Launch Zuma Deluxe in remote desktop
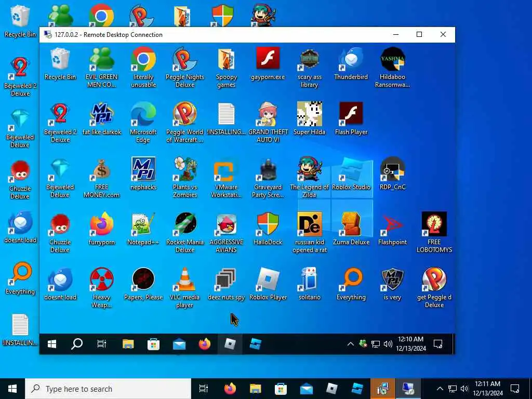Viewport: 532px width, 399px height. (x=351, y=224)
